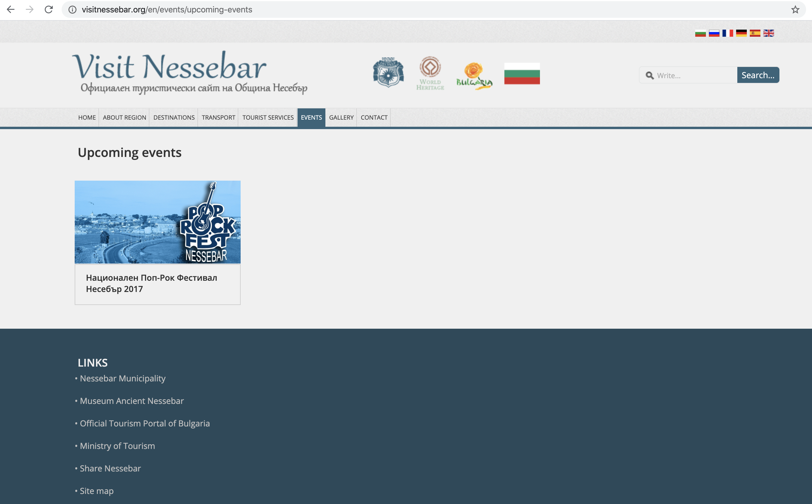Open site info icon in address bar
This screenshot has width=812, height=504.
pyautogui.click(x=72, y=10)
